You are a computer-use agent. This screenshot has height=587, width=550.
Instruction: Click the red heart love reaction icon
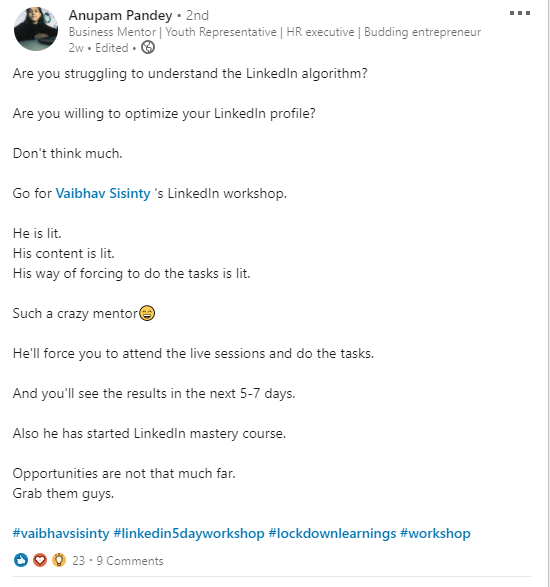(40, 560)
